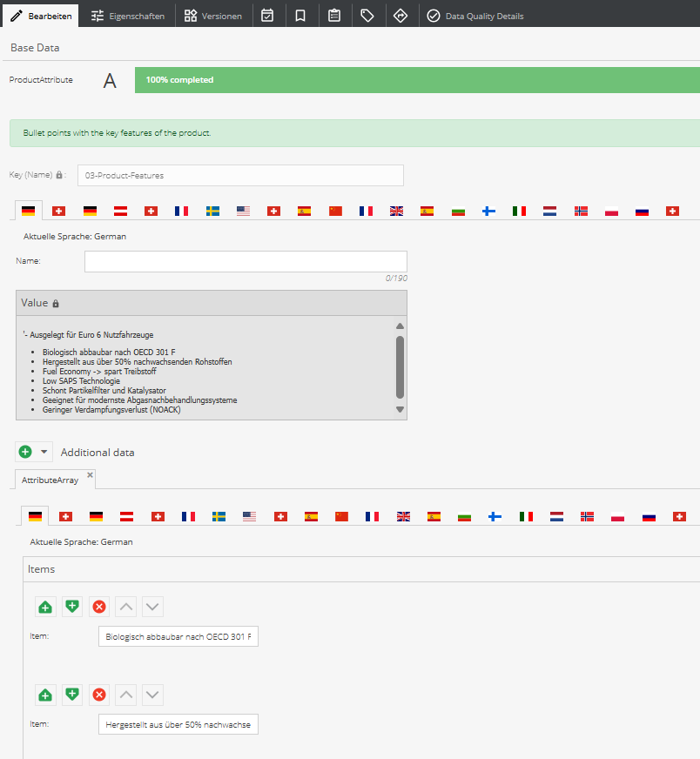Move the Biologisch abbaubar item down
Image resolution: width=700 pixels, height=759 pixels.
[152, 607]
